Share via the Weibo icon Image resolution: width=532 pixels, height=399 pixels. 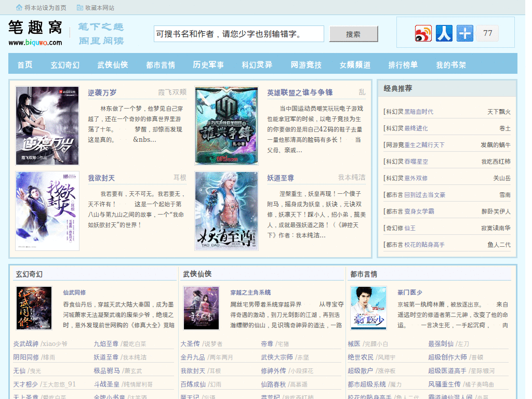423,33
